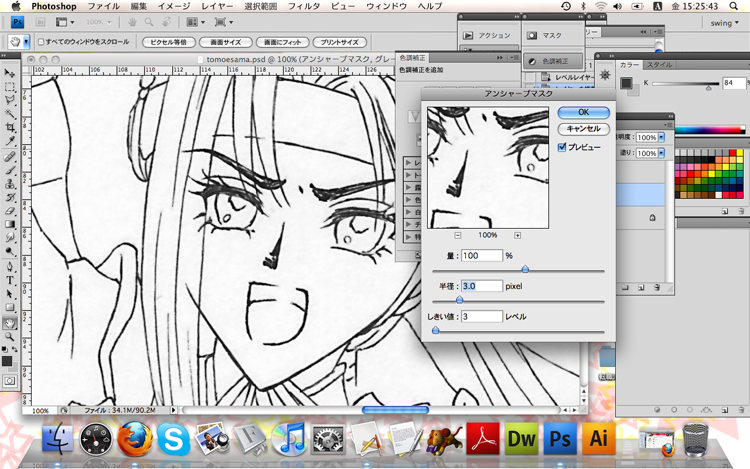Open Firefox from the Dock
Screen dimensions: 750x469
point(135,438)
